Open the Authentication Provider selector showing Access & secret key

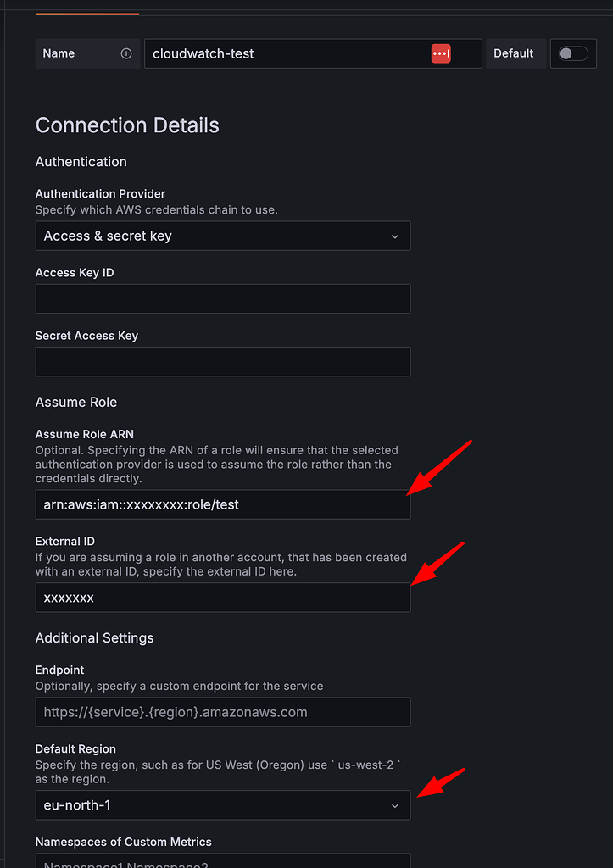(223, 236)
